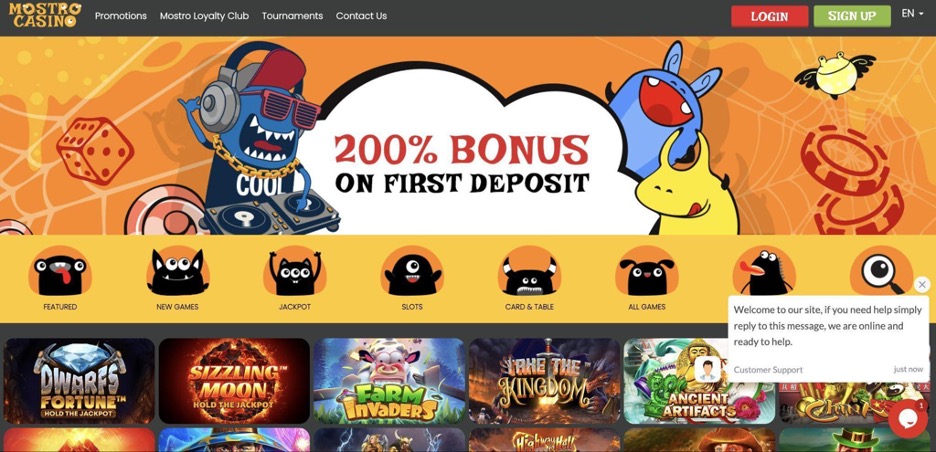Click the Mostro Casino logo
This screenshot has height=452, width=936.
click(45, 15)
